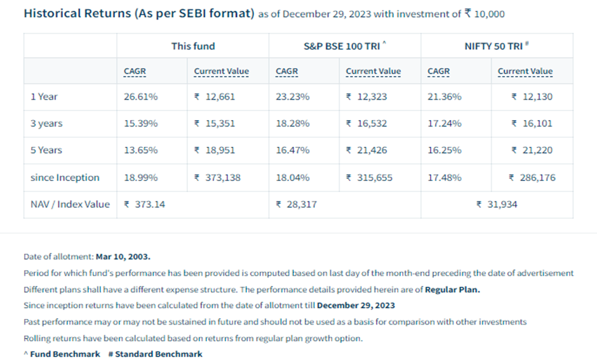Click the fund's 26.61% one-year CAGR cell
Viewport: 597px width, 364px height.
[141, 97]
